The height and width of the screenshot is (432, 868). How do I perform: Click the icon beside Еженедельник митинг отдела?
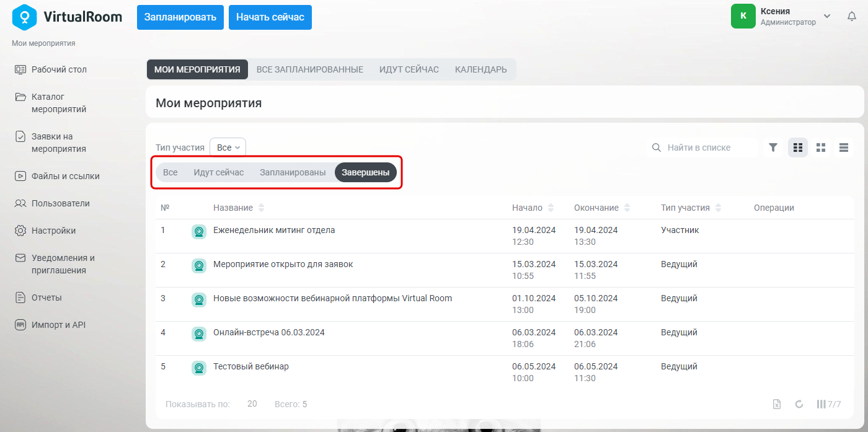coord(199,232)
